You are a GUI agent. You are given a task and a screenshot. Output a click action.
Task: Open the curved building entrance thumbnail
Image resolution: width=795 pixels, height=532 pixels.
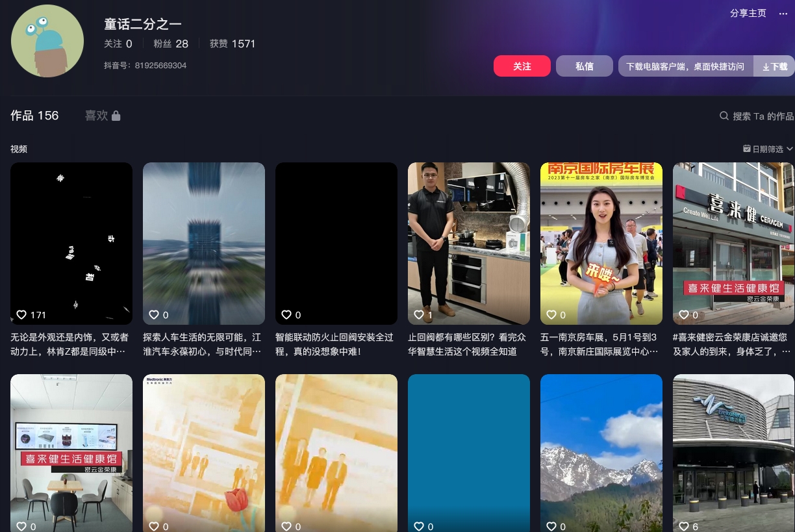coord(734,453)
